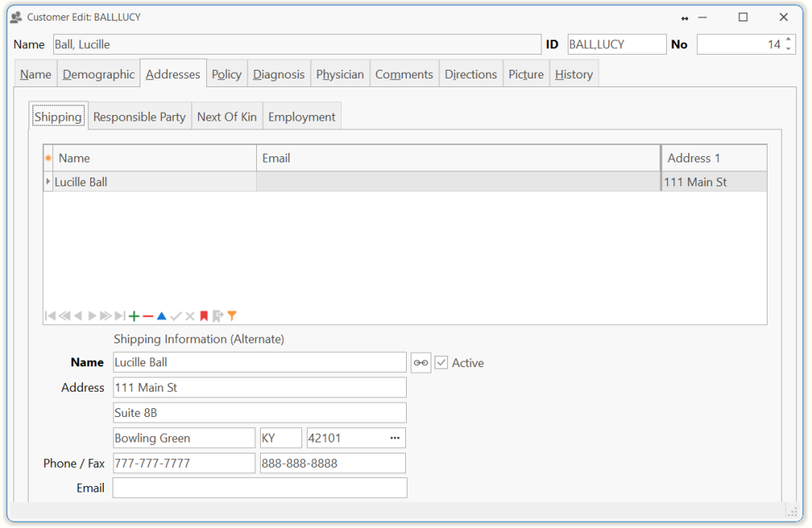
Task: Go to previous record in navigator
Action: (79, 316)
